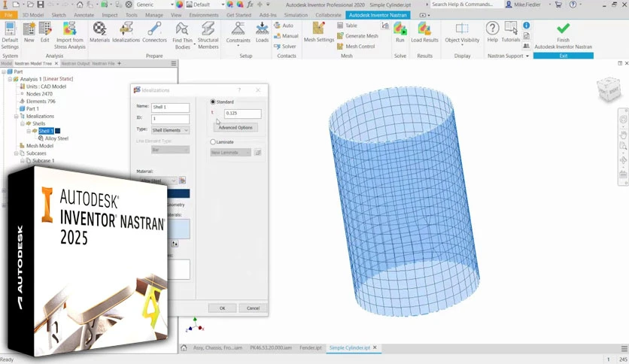Switch to the Inspect ribbon tab

coord(110,15)
